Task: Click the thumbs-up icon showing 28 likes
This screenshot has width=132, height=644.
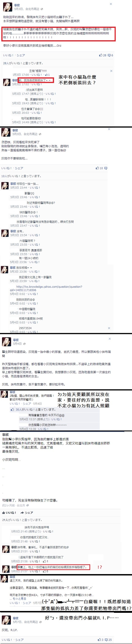Action: [101, 55]
